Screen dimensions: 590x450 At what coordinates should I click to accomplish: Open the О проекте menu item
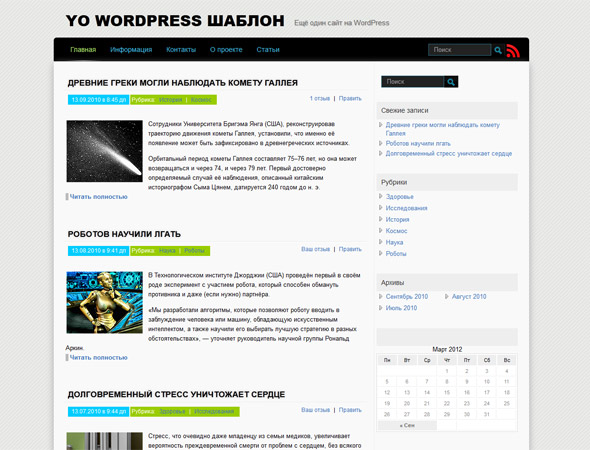click(226, 50)
